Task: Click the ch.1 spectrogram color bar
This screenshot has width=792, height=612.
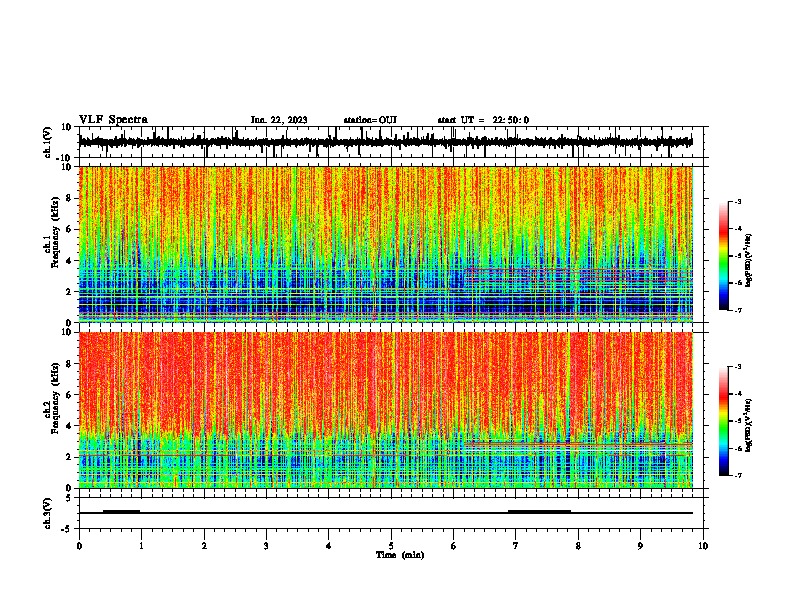Action: coord(724,256)
